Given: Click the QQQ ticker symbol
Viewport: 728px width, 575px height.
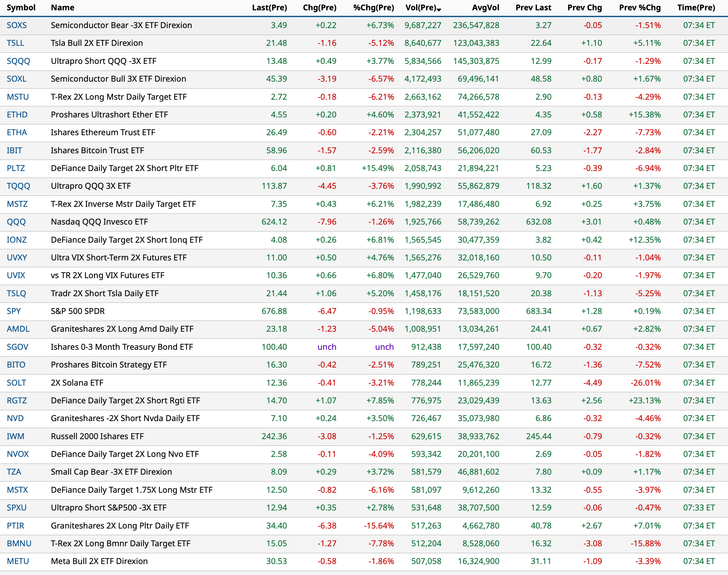Looking at the screenshot, I should coord(16,222).
